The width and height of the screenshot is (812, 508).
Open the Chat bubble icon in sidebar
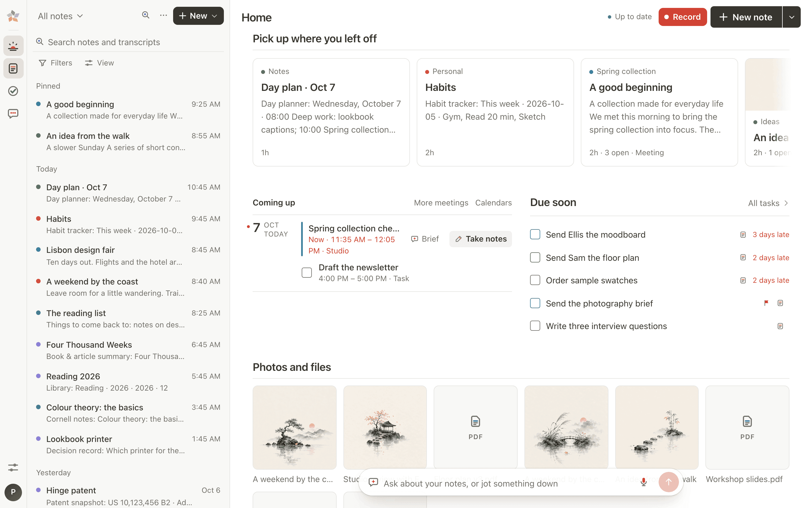(13, 113)
